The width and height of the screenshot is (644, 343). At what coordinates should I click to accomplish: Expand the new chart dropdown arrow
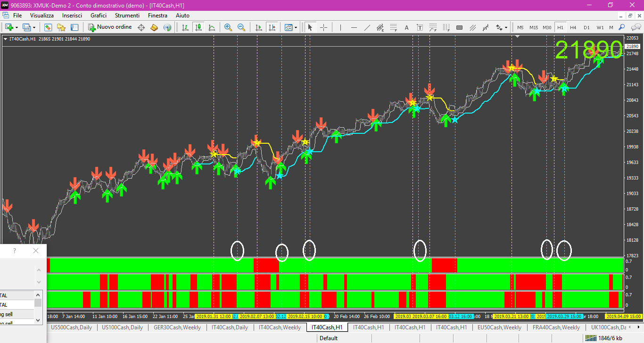[x=17, y=27]
